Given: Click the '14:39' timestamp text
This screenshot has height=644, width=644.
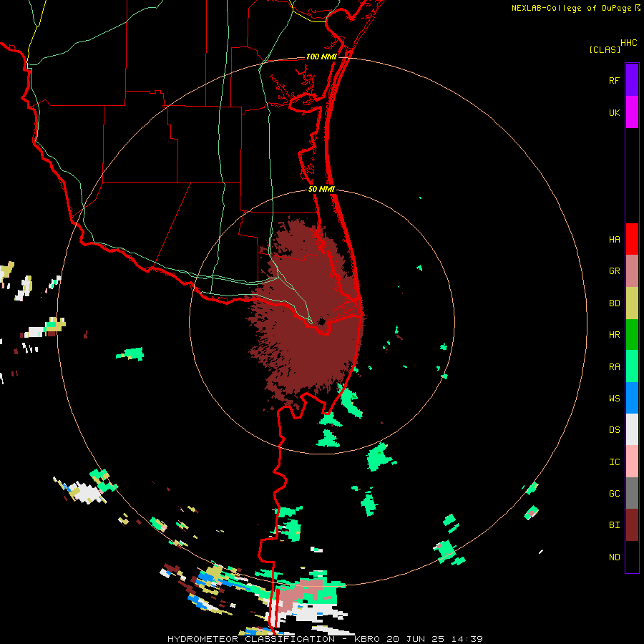Looking at the screenshot, I should click(467, 639).
